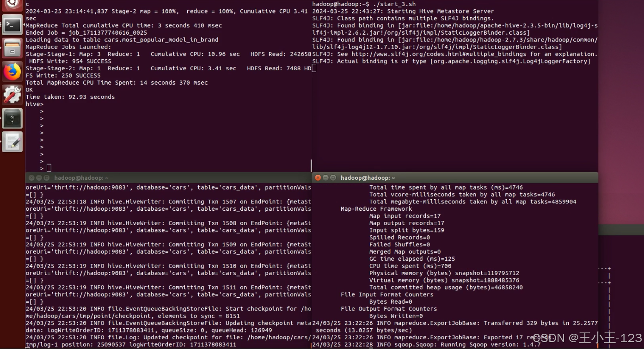Image resolution: width=644 pixels, height=349 pixels.
Task: Click 'Actual binding is of type' line
Action: (451, 61)
